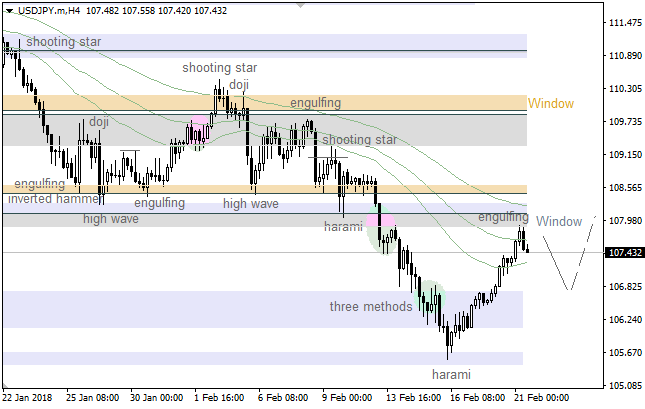The image size is (645, 409).
Task: Click the black current price tag 107.432
Action: click(x=624, y=253)
